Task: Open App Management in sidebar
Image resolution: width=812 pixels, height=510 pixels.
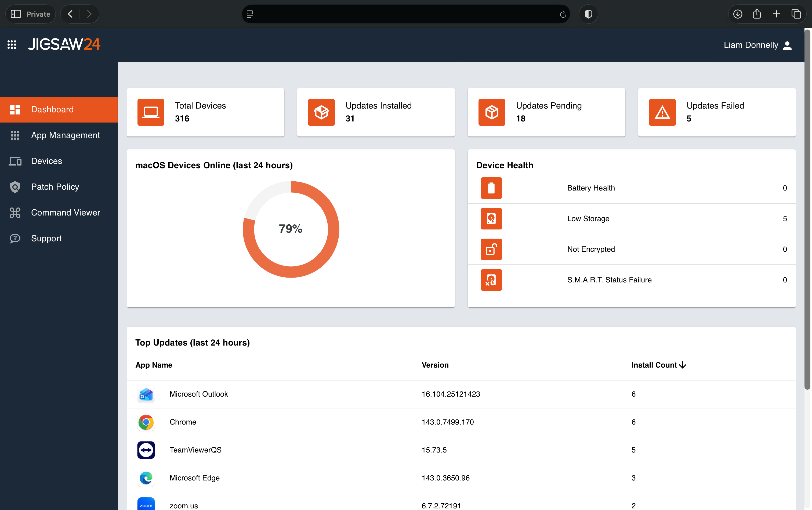Action: click(65, 135)
